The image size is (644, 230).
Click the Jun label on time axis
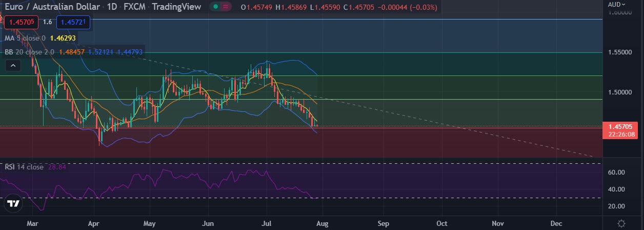click(x=208, y=224)
